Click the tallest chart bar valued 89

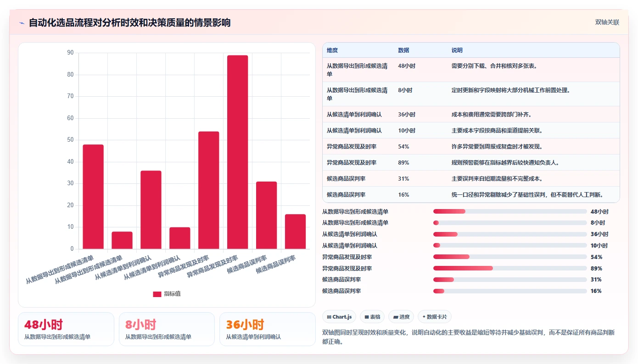point(237,152)
